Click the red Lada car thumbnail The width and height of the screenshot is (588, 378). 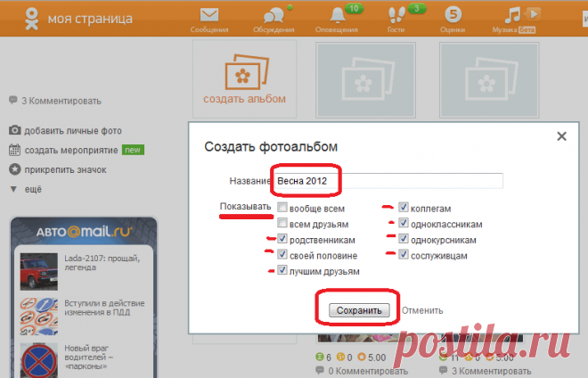click(x=39, y=272)
